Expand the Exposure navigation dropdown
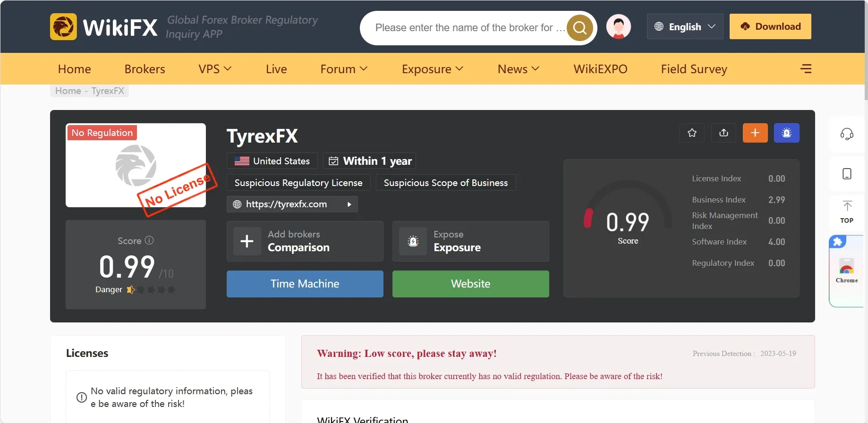The image size is (868, 423). click(x=433, y=69)
